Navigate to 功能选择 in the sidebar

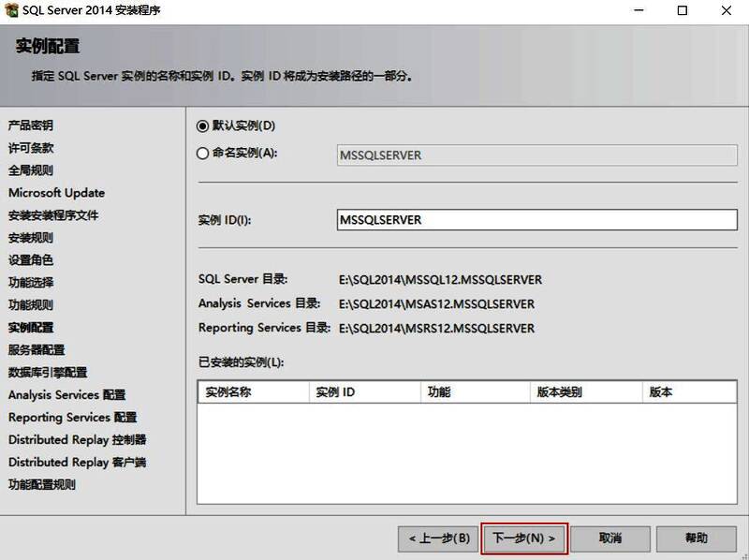click(34, 283)
